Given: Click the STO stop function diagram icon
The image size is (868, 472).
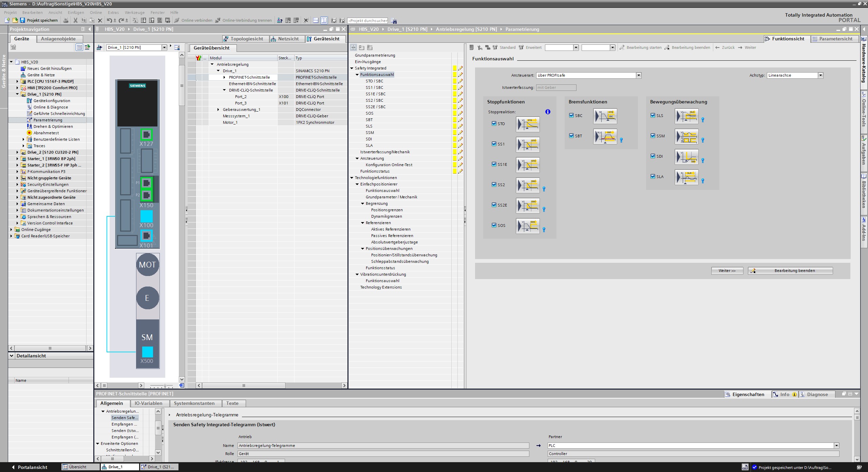Looking at the screenshot, I should pyautogui.click(x=528, y=124).
